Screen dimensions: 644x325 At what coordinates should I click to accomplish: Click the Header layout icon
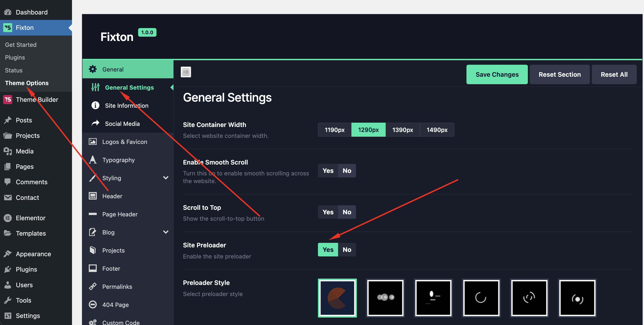coord(93,196)
